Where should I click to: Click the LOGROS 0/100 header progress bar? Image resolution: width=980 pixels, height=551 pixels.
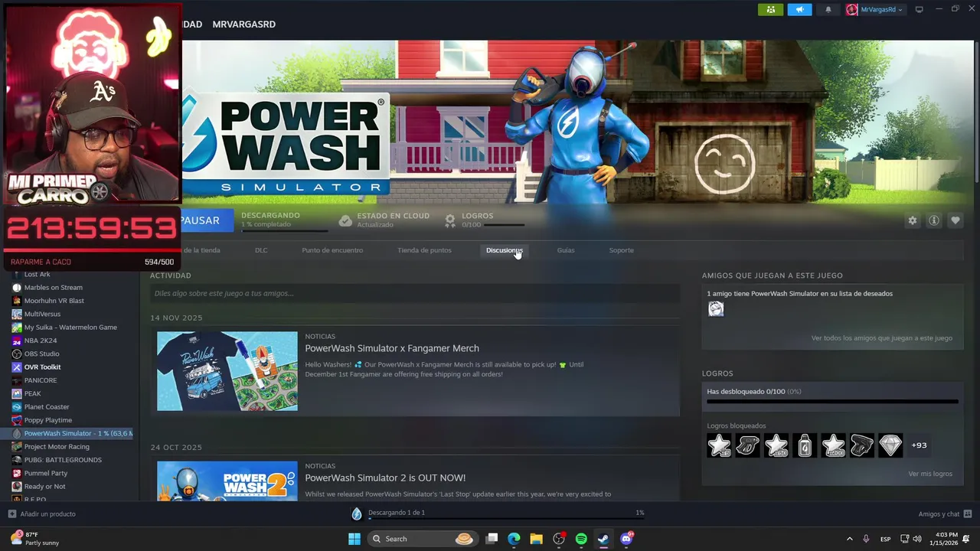[x=504, y=225]
